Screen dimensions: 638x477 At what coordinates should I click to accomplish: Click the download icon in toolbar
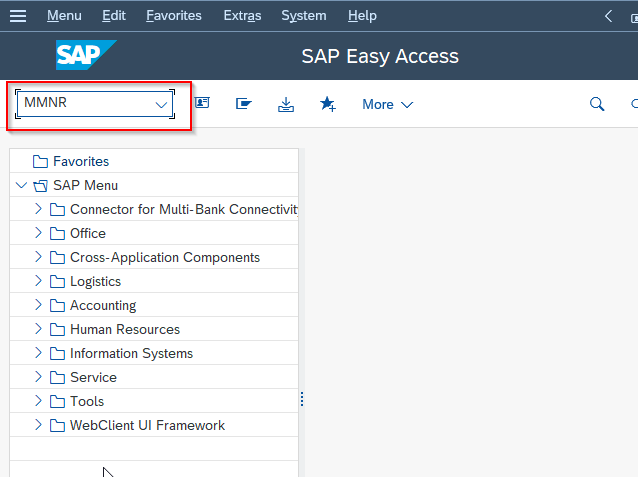[286, 104]
